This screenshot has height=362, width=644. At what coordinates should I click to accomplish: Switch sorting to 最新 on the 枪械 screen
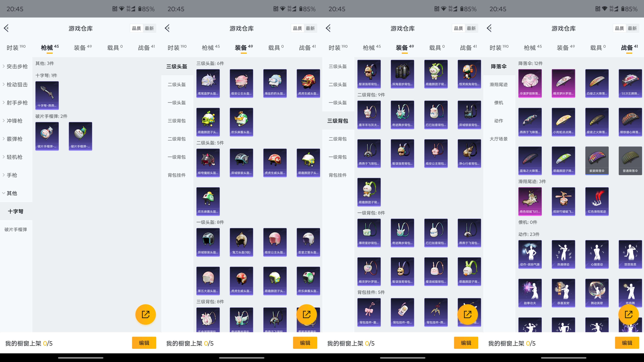point(149,28)
